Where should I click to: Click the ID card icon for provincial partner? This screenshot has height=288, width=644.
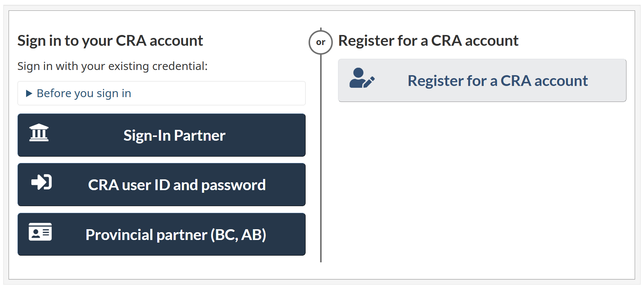tap(40, 232)
